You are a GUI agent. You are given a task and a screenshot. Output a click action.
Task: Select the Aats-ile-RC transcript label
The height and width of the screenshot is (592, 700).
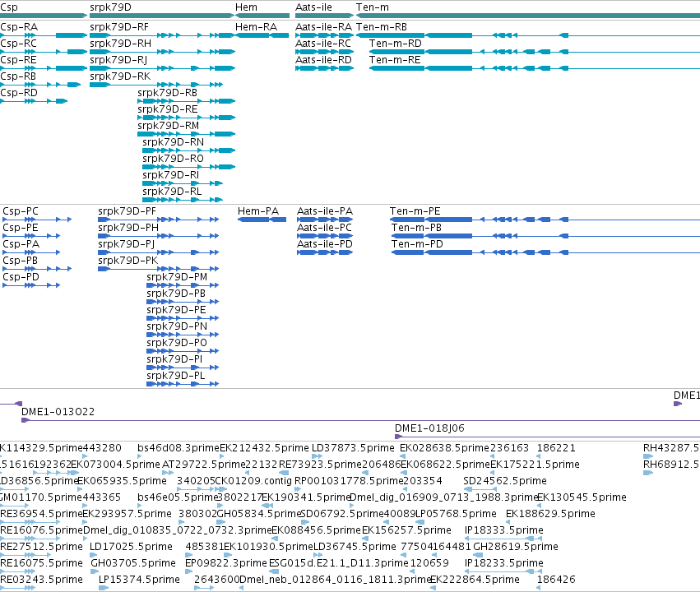pyautogui.click(x=323, y=44)
